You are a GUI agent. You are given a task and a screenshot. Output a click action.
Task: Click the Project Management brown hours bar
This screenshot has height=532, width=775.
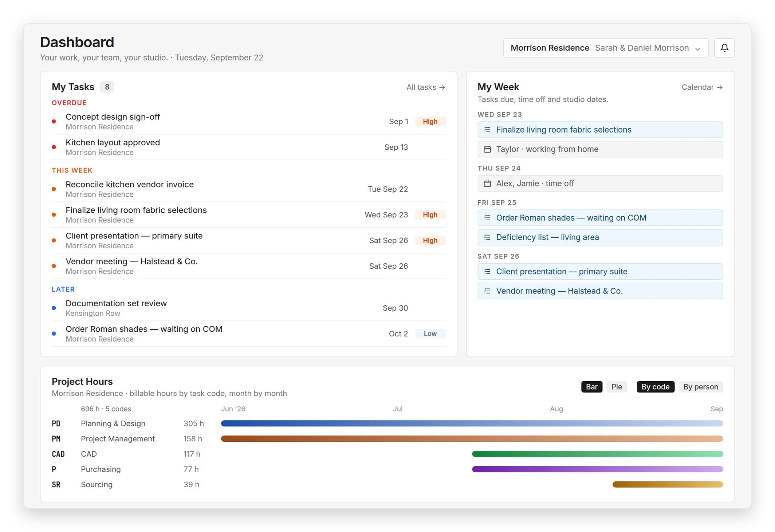[x=472, y=439]
